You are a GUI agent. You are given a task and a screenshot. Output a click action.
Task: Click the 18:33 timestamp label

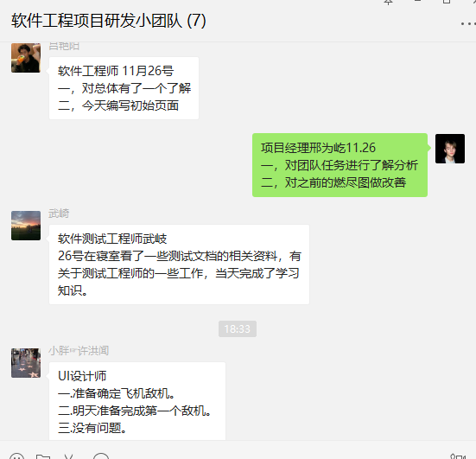(238, 328)
